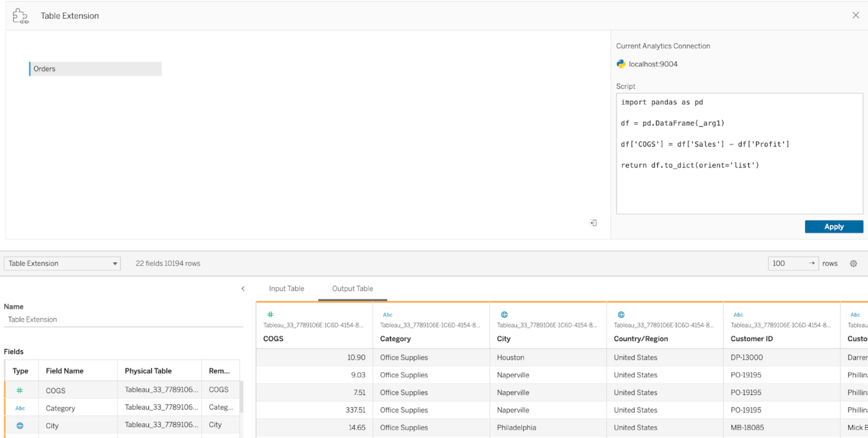Click the globe icon beside the City field

coord(20,425)
